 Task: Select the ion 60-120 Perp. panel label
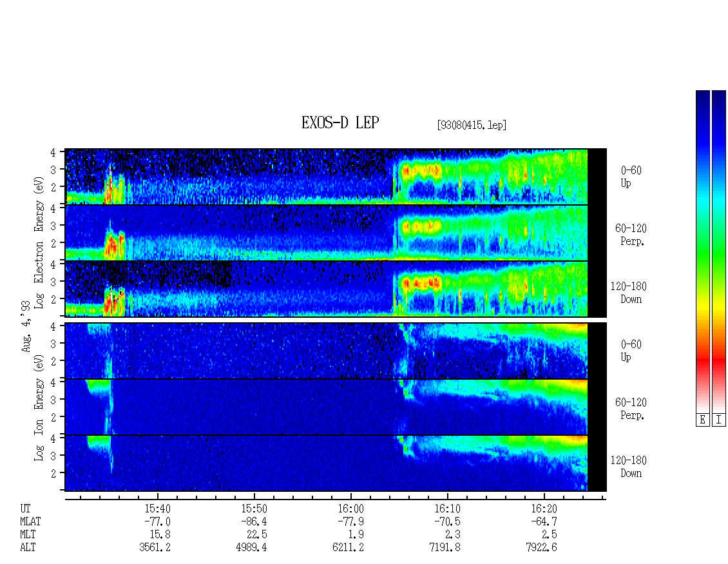(x=631, y=409)
